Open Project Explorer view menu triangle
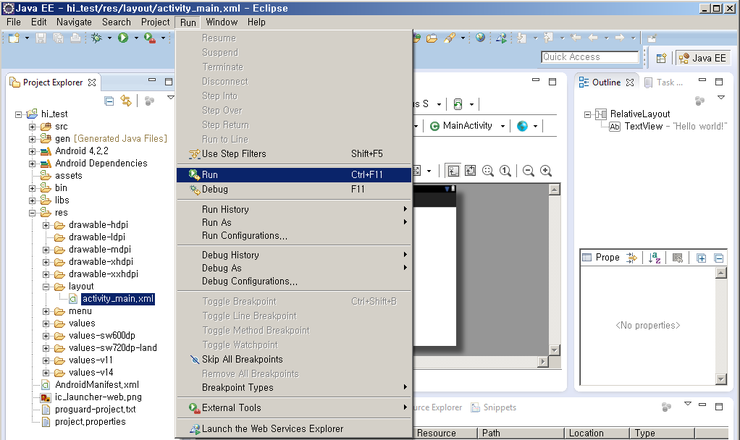This screenshot has height=440, width=740. point(170,97)
